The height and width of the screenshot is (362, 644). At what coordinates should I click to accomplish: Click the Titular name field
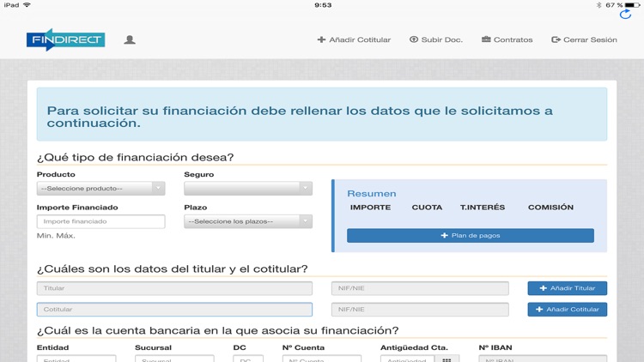(x=174, y=288)
